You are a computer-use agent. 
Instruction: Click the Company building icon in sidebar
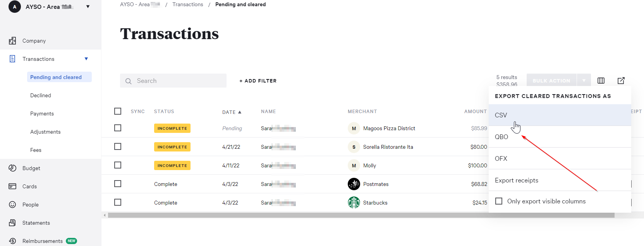click(x=12, y=41)
